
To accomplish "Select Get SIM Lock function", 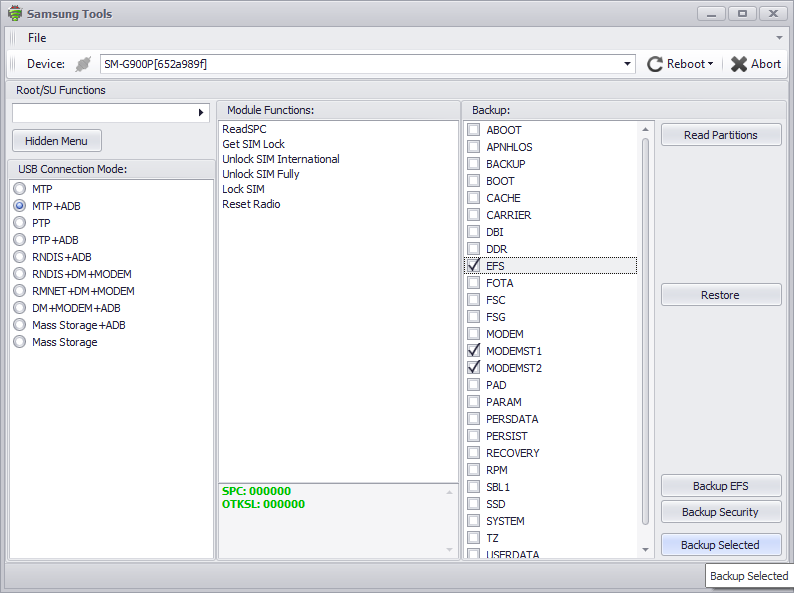I will click(253, 144).
